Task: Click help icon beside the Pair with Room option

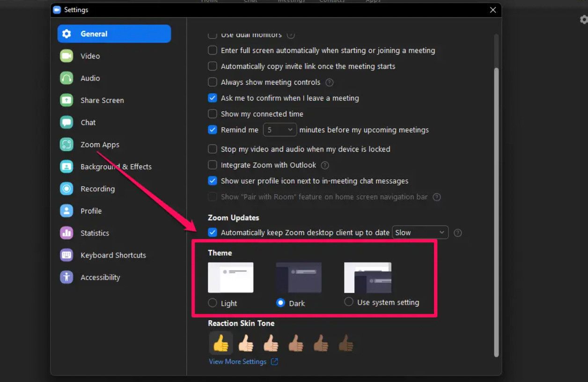Action: 437,197
